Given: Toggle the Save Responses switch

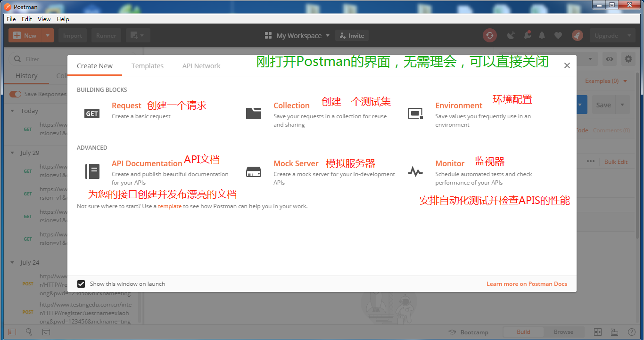Looking at the screenshot, I should (x=16, y=94).
